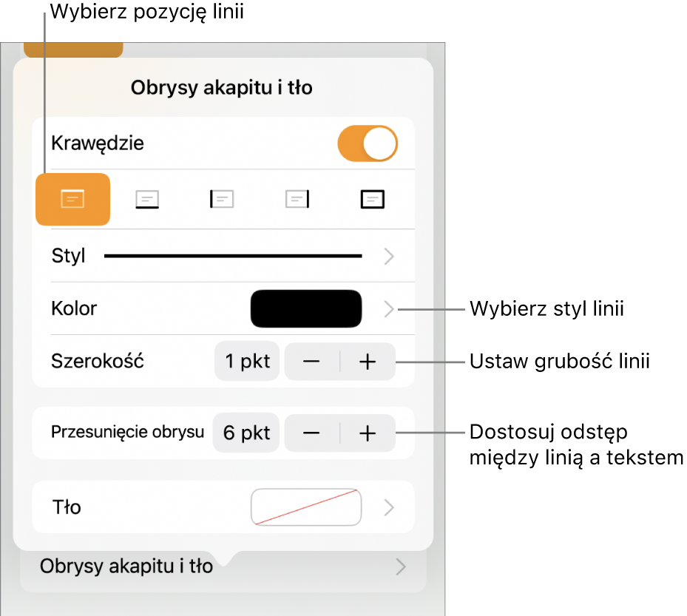Select the top border line position icon
The width and height of the screenshot is (687, 616).
[72, 200]
